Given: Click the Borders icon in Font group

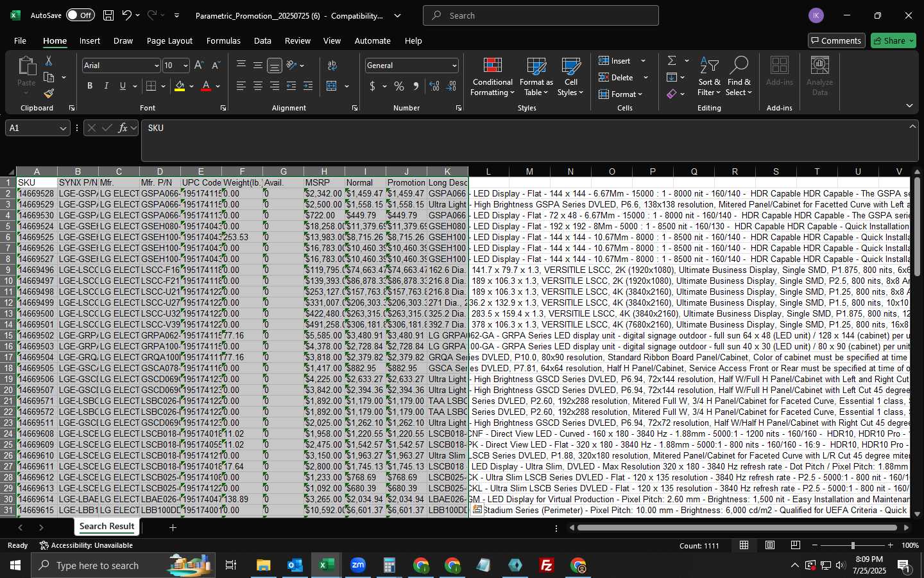Looking at the screenshot, I should [151, 86].
